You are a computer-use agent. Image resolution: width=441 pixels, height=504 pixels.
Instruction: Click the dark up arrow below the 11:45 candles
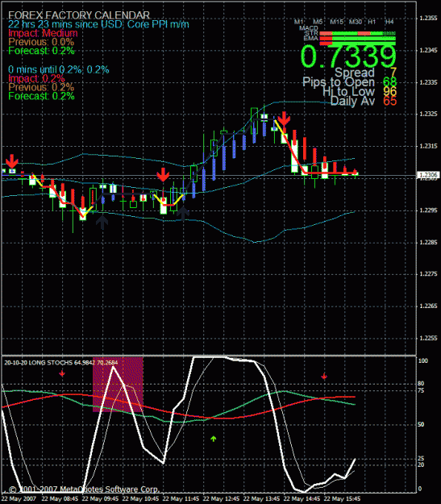pos(183,214)
